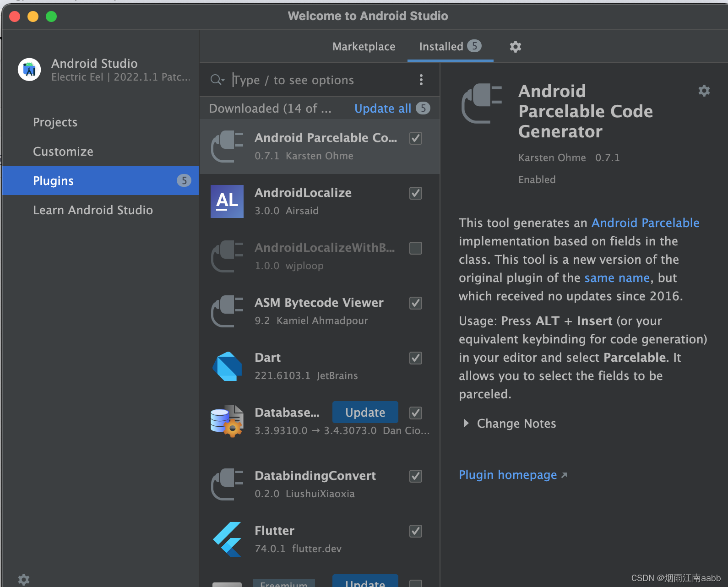Click the Downloaded (14 of ... header
Image resolution: width=728 pixels, height=587 pixels.
[x=270, y=109]
